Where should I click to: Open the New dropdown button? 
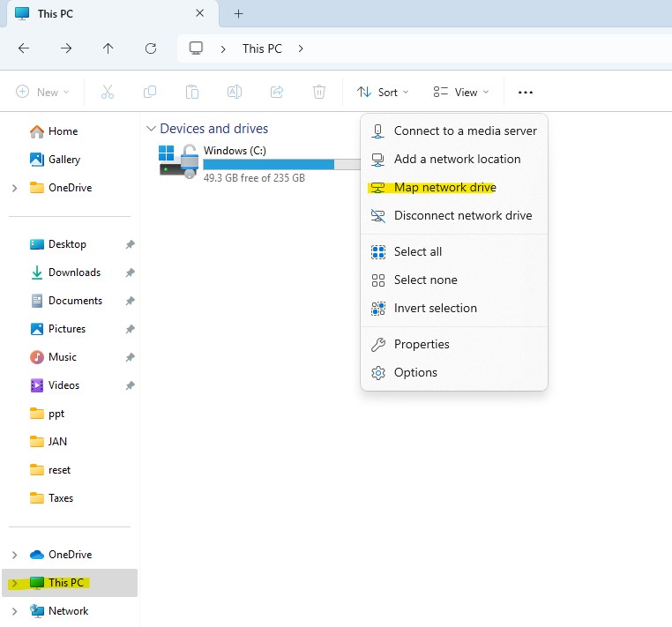42,92
